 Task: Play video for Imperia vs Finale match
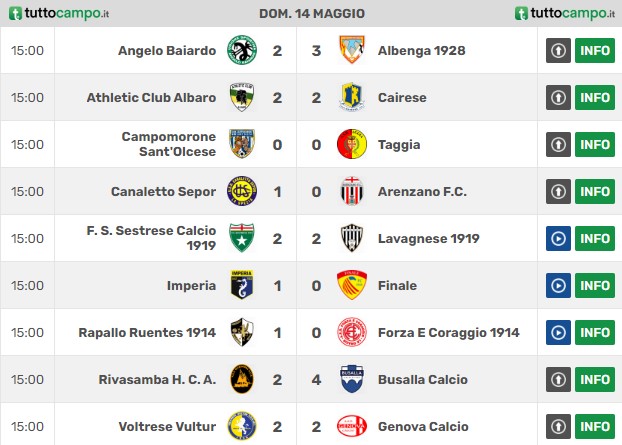[x=558, y=286]
